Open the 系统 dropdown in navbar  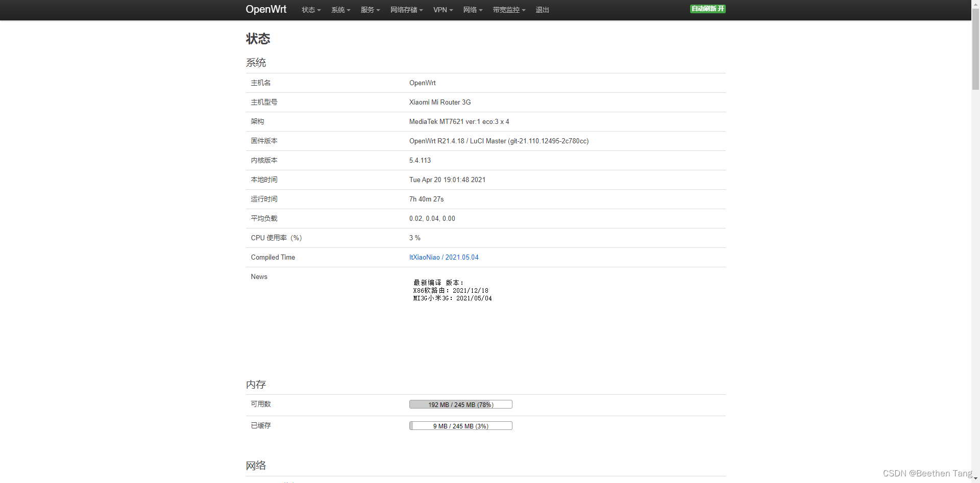coord(340,10)
